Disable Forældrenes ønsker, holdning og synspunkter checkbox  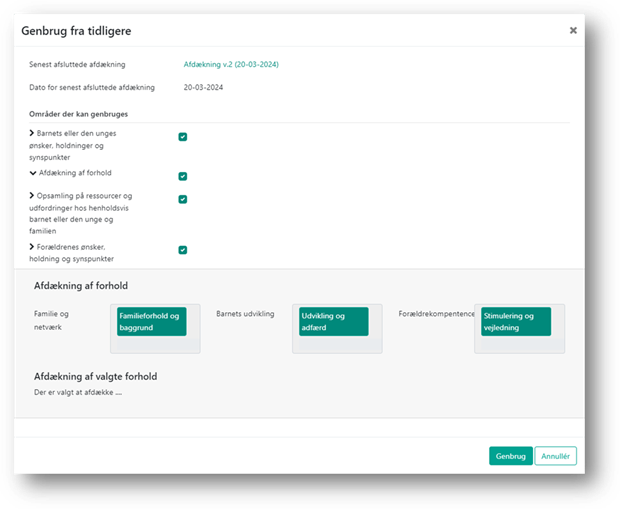[x=183, y=250]
